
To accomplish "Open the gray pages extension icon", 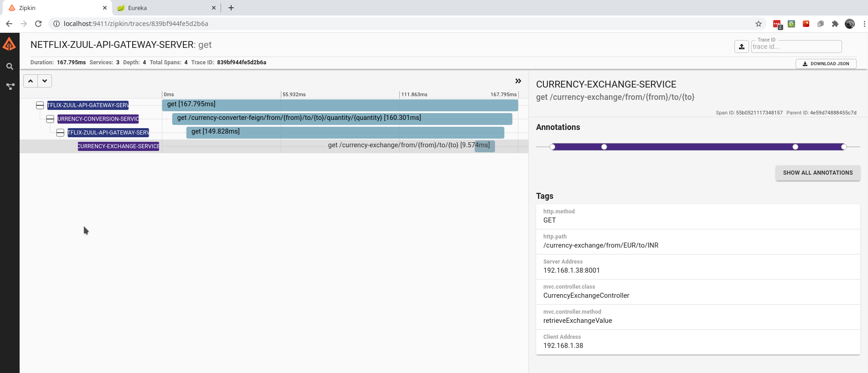I will [x=821, y=24].
